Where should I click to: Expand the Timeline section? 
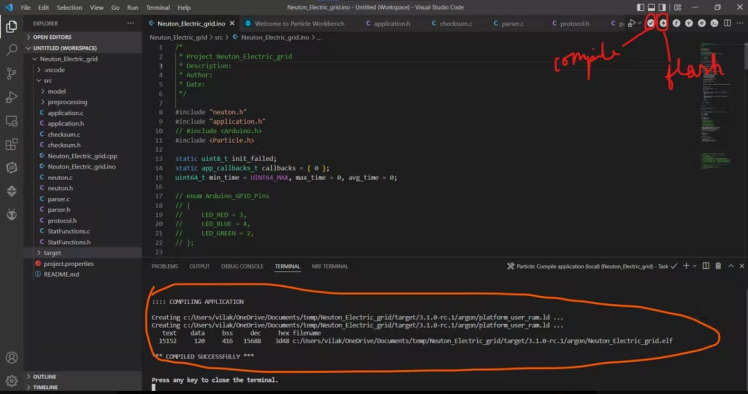point(83,387)
